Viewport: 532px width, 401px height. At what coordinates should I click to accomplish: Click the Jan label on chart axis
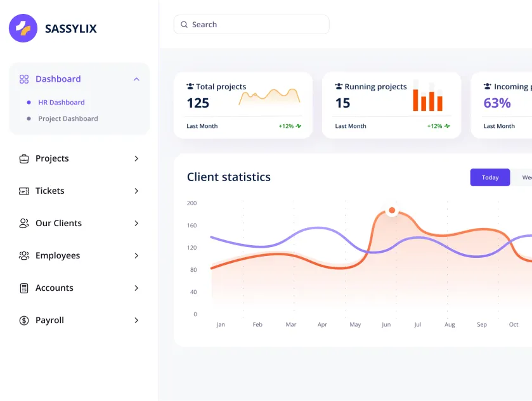pos(221,325)
